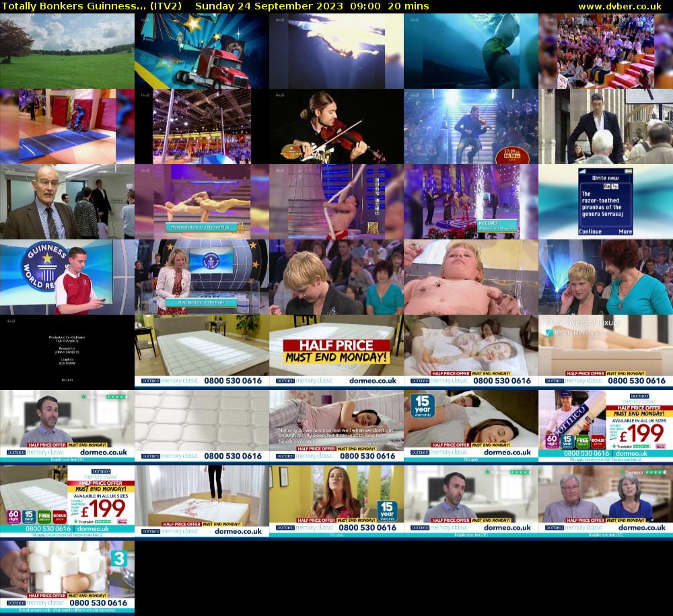Open the red truck cartoon thumbnail
The image size is (673, 616).
(202, 51)
